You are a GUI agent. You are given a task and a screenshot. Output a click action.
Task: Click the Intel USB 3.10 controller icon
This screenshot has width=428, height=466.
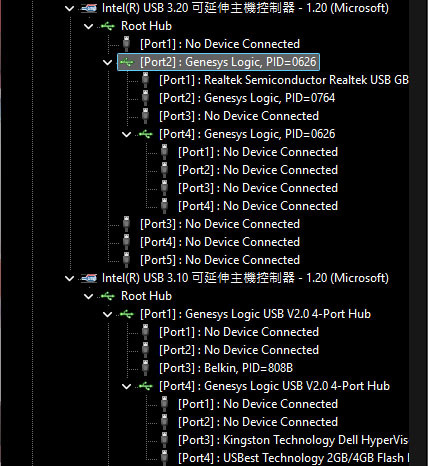pyautogui.click(x=89, y=278)
